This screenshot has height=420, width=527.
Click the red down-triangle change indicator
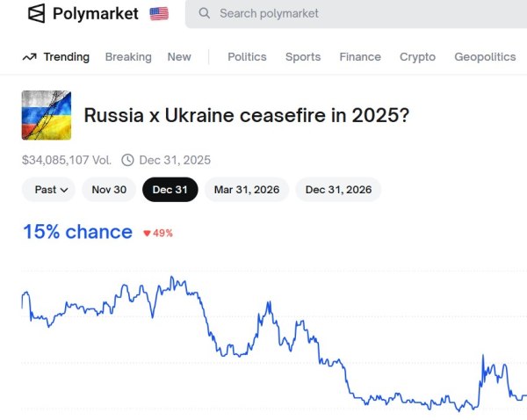pos(148,233)
